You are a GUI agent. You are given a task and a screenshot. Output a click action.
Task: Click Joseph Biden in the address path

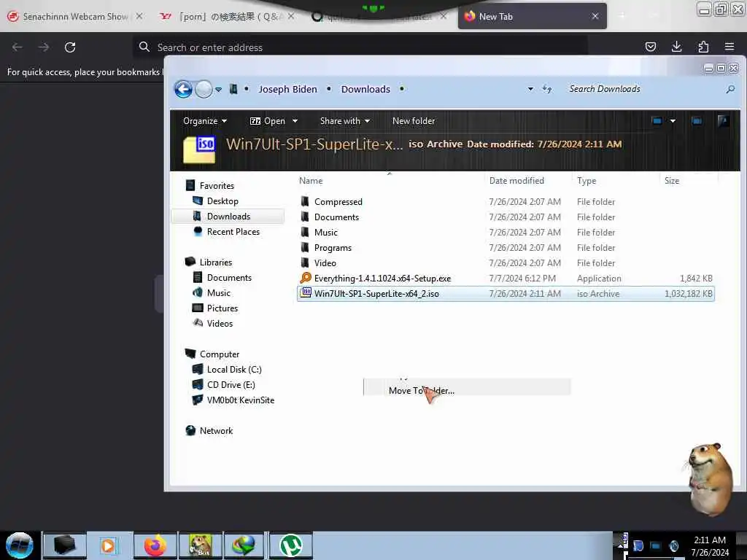(x=287, y=89)
